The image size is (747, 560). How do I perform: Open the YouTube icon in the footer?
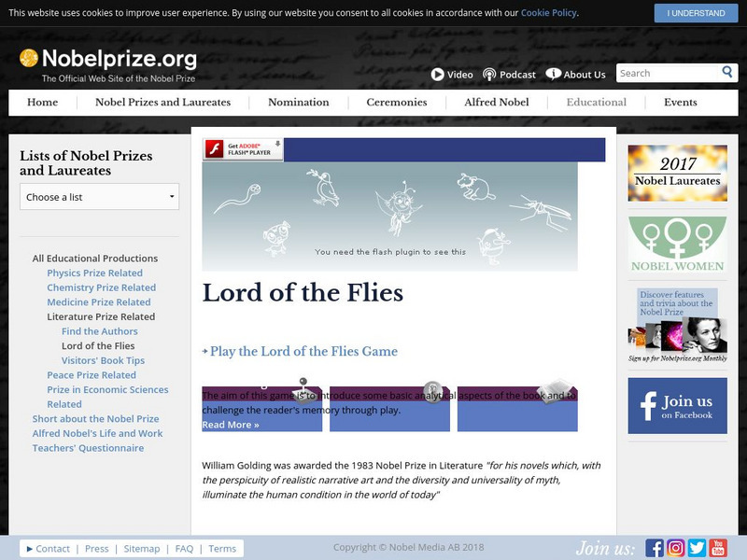[x=719, y=549]
